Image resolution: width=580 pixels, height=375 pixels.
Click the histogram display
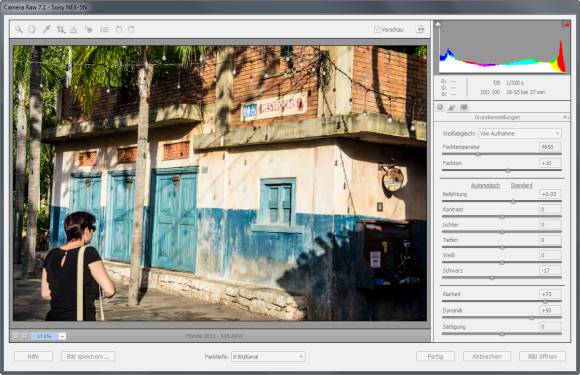coord(502,47)
